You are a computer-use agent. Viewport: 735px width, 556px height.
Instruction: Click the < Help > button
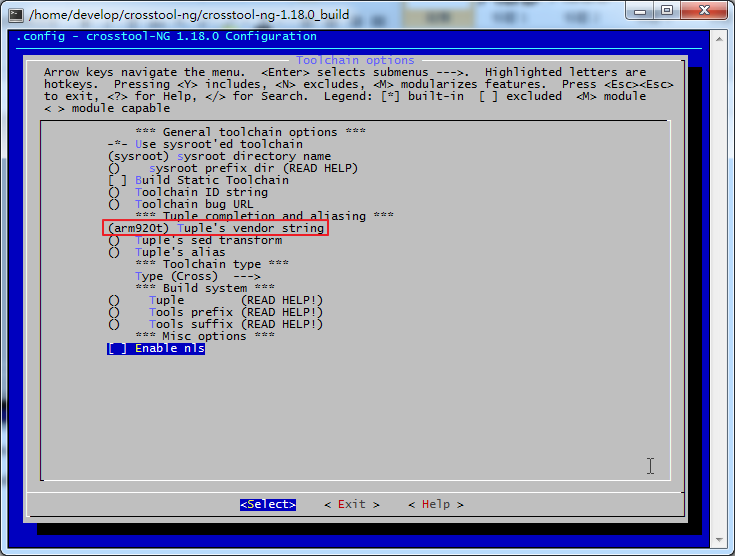pos(436,504)
